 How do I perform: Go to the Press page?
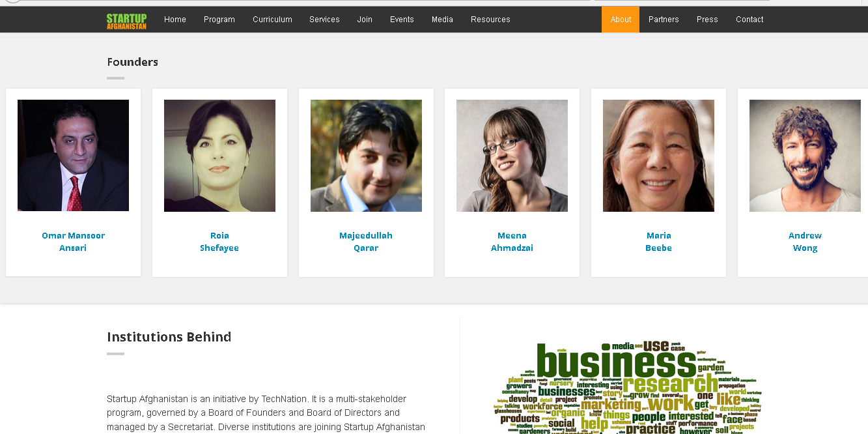707,20
